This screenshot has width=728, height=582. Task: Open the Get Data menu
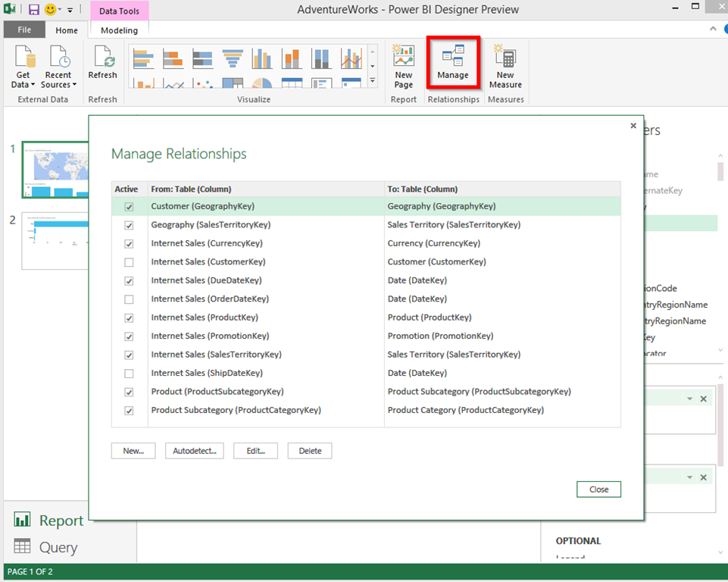tap(23, 67)
